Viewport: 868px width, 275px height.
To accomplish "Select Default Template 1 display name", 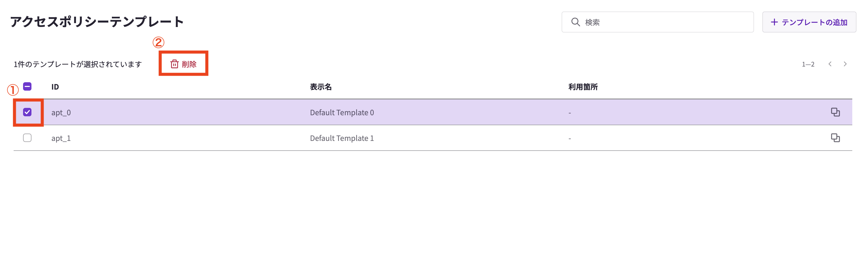I will point(342,138).
